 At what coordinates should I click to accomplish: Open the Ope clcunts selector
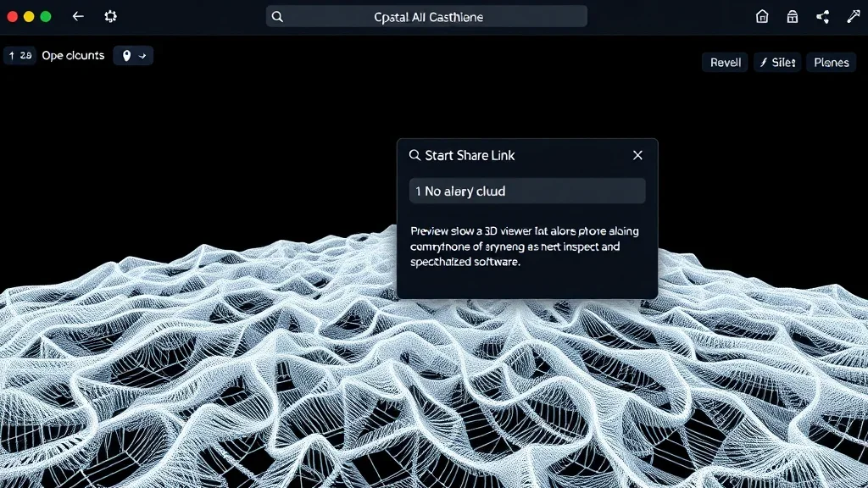[x=73, y=55]
